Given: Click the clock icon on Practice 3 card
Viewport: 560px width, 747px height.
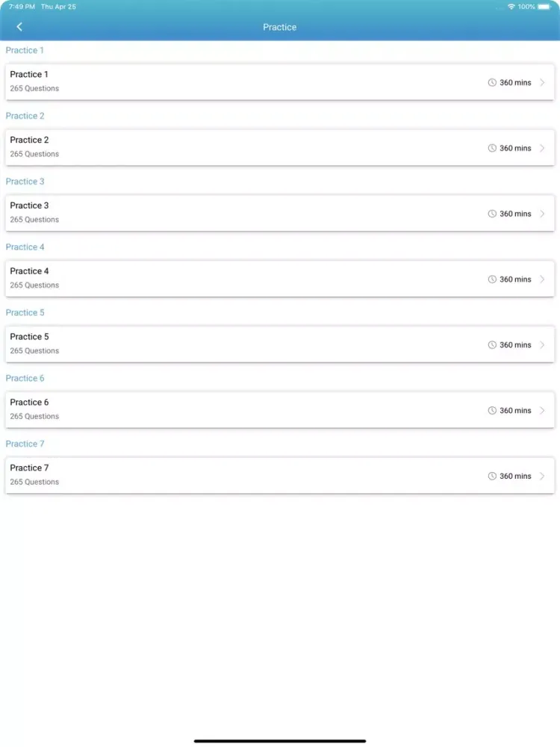Looking at the screenshot, I should click(491, 214).
